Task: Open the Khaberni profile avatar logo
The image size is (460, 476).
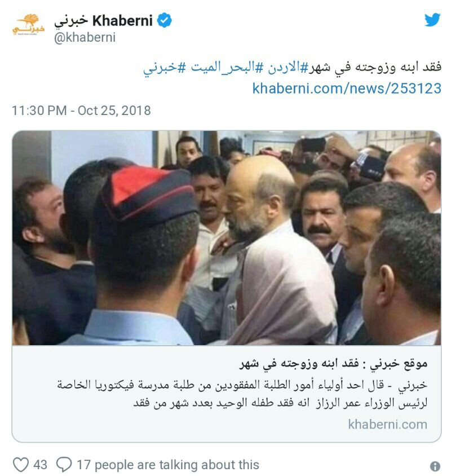Action: (x=29, y=25)
